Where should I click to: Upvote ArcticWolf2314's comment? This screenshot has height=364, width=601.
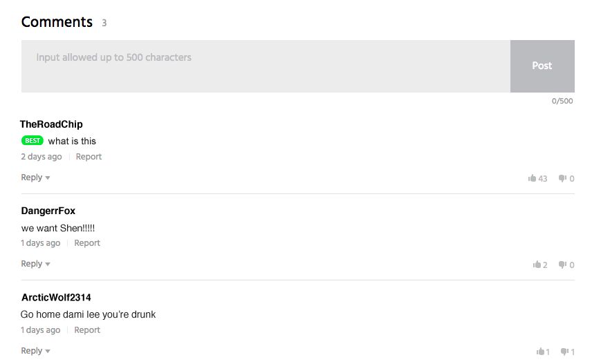[540, 352]
